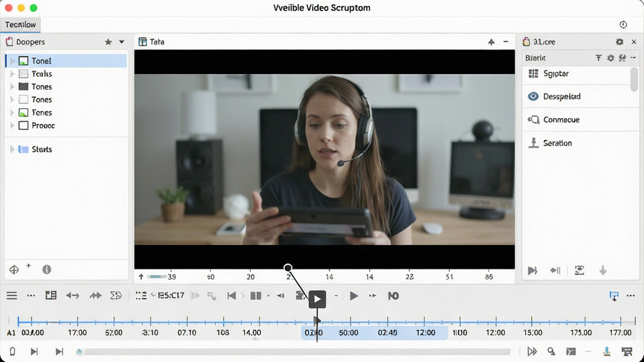Screen dimensions: 644x362
Task: Click the crosshair target icon below the Doopers list
Action: pyautogui.click(x=14, y=269)
